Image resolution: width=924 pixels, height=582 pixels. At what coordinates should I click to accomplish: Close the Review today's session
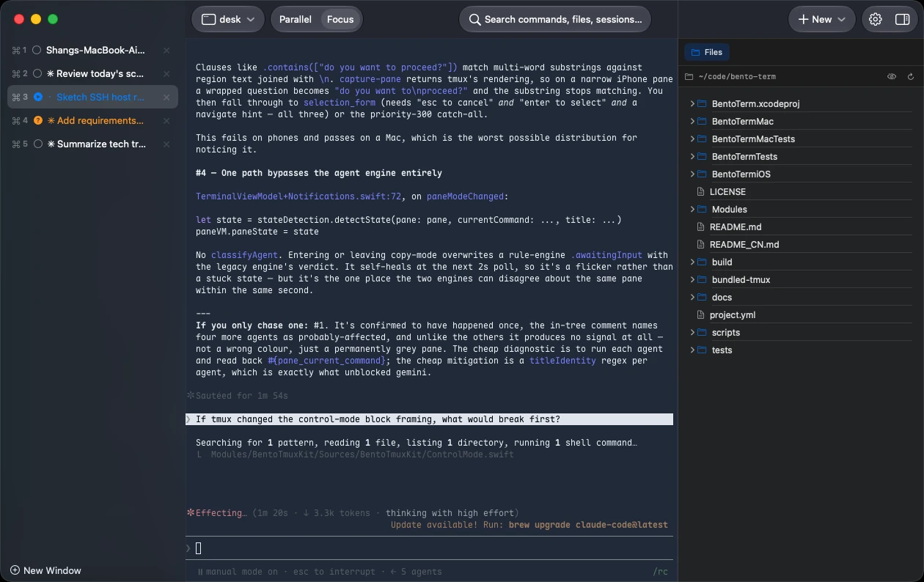[166, 74]
